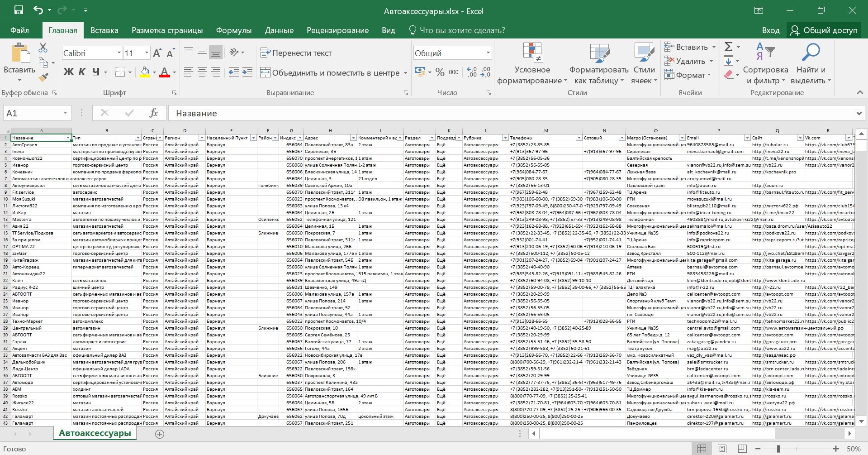Screen dimensions: 868x455
Task: Open filter dropdown for Название column
Action: click(68, 138)
